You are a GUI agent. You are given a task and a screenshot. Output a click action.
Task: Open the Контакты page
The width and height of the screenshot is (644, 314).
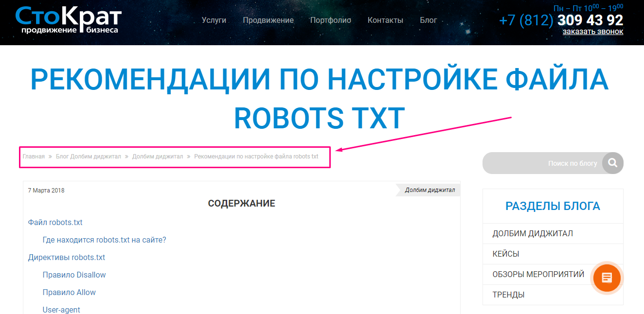(385, 20)
